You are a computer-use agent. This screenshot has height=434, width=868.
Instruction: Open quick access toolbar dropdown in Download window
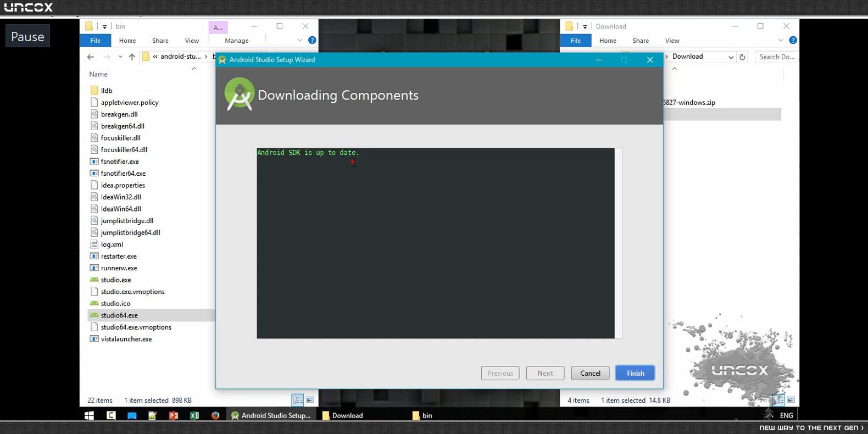[585, 26]
